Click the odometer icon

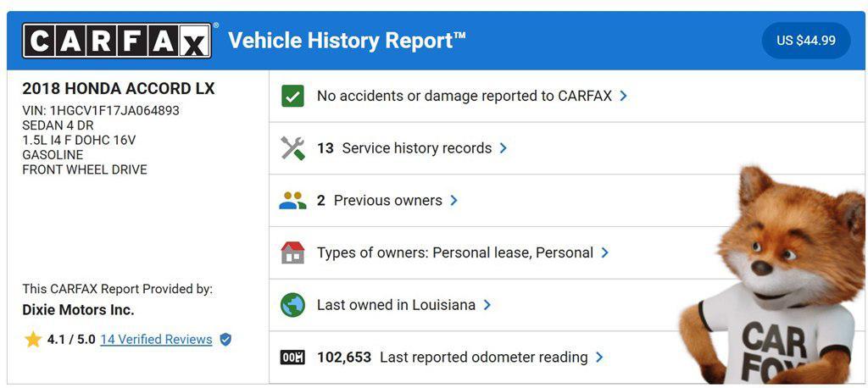click(x=292, y=358)
